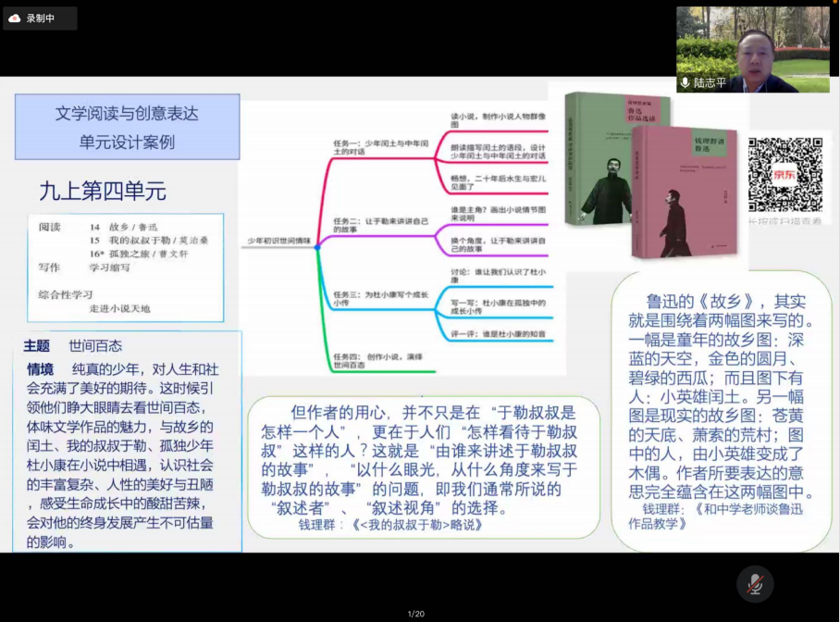Click the quote starting 鲁迅的《故乡》

click(x=721, y=396)
